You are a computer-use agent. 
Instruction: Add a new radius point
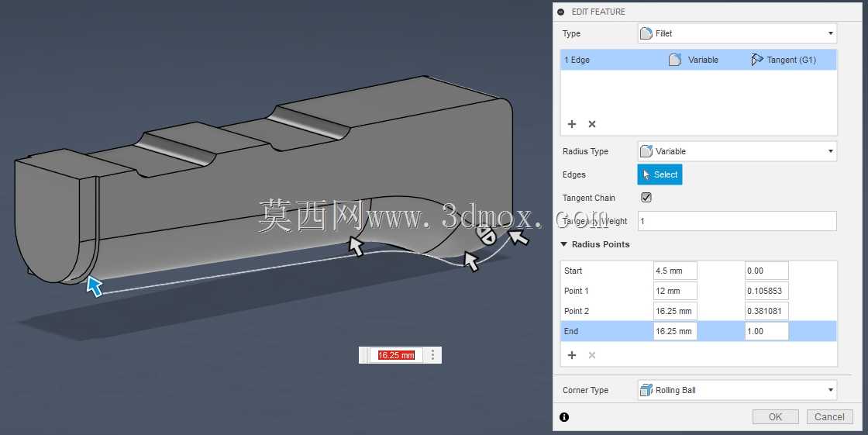coord(572,355)
